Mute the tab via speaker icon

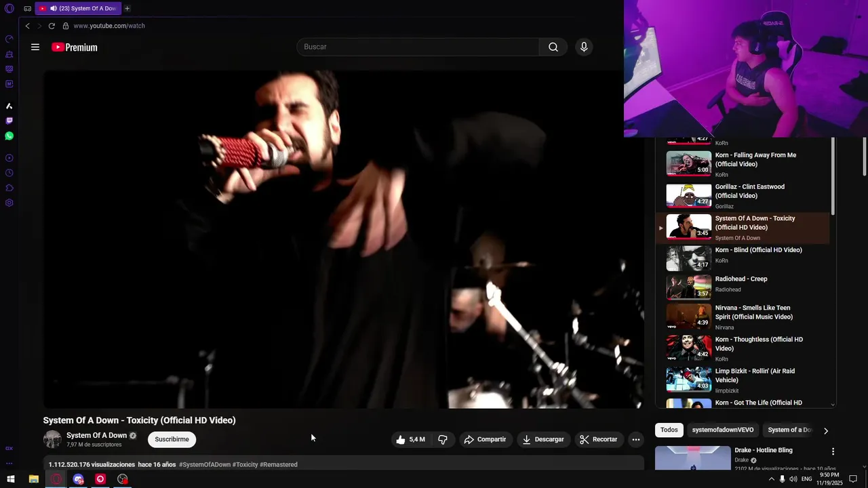pos(54,9)
